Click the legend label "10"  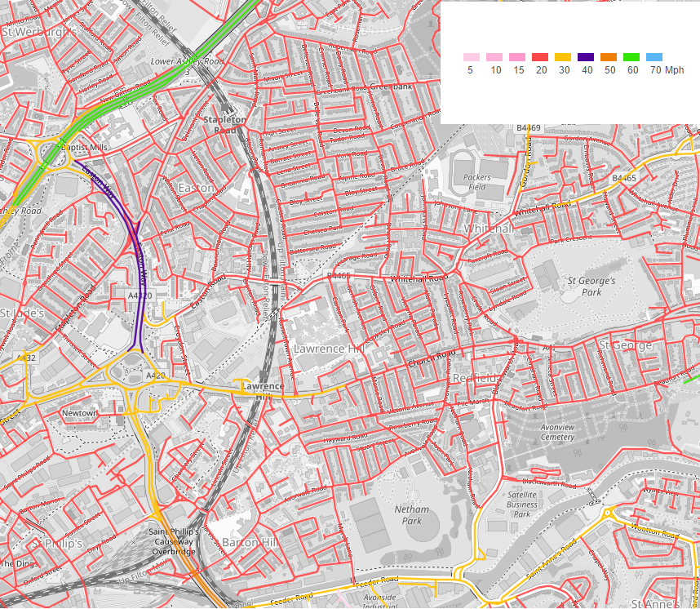(x=496, y=70)
